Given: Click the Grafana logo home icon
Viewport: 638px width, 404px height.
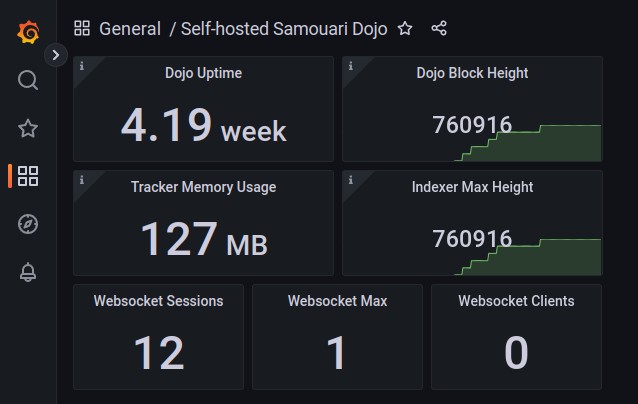Looking at the screenshot, I should [28, 32].
